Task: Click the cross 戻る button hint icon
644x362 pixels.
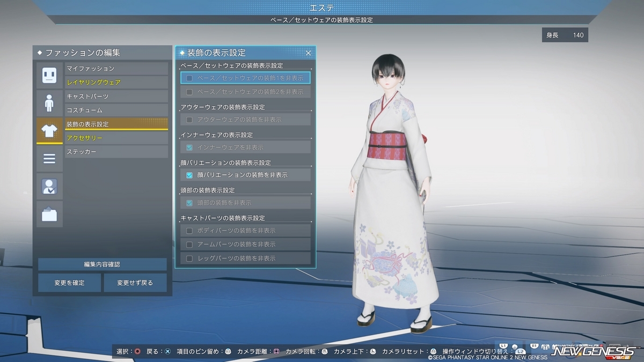Action: (168, 352)
